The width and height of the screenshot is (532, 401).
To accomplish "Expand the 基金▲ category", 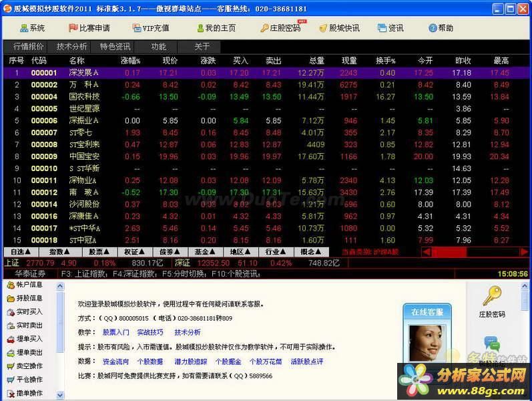I will pos(206,252).
